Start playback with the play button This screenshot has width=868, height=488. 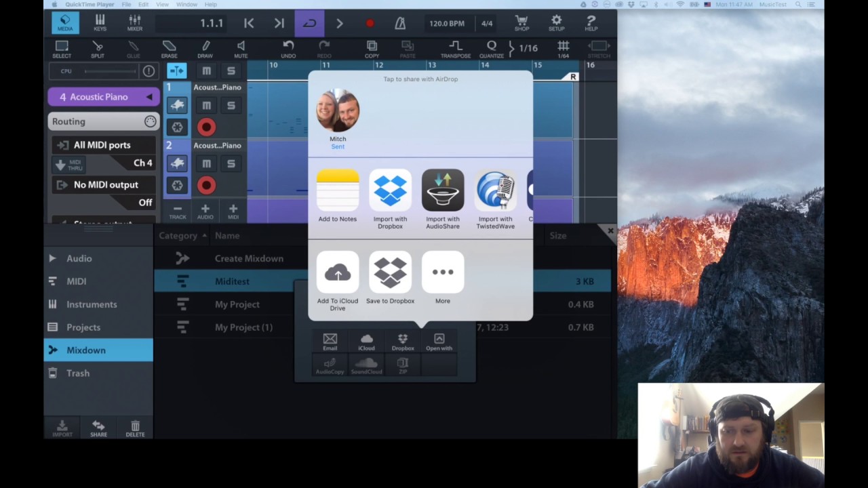[339, 23]
